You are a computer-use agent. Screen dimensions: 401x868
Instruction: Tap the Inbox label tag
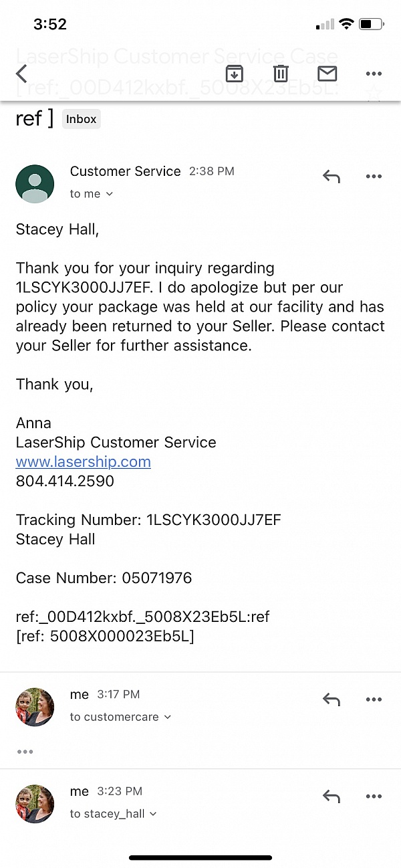pos(82,119)
